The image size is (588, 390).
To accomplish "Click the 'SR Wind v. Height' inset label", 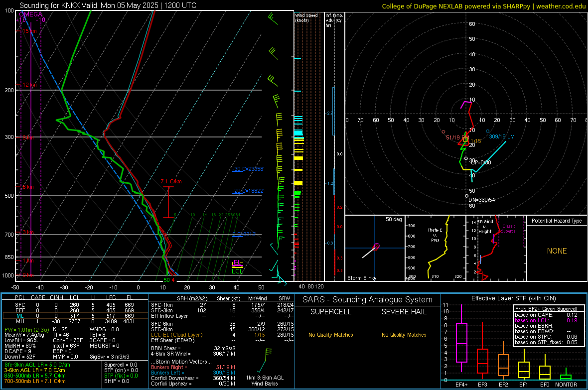I will tap(485, 227).
